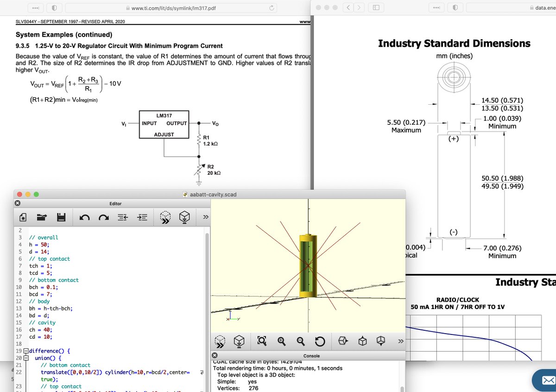This screenshot has height=392, width=556.
Task: Click the privacy shield icon in TI Safari window
Action: coord(55,8)
